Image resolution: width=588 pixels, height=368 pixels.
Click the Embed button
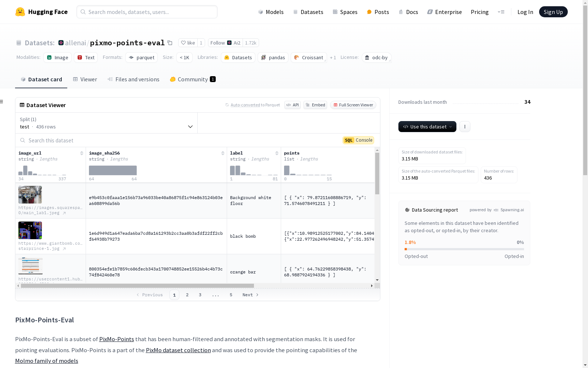coord(315,105)
